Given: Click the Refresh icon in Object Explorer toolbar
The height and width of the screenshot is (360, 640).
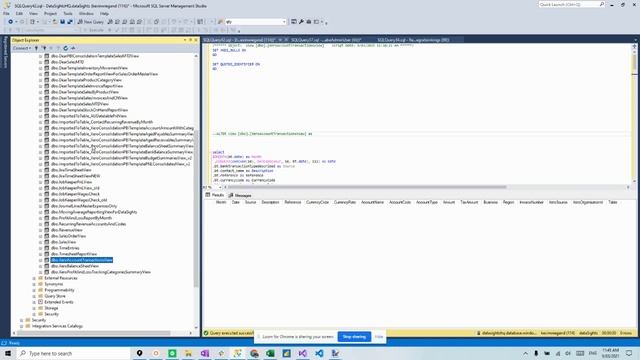Looking at the screenshot, I should pyautogui.click(x=65, y=48).
